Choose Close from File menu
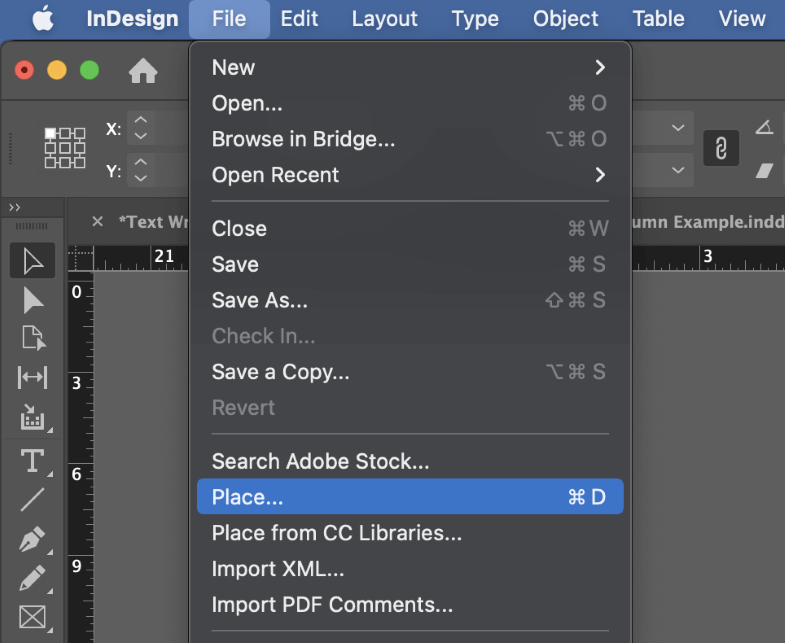This screenshot has width=785, height=643. (x=410, y=228)
